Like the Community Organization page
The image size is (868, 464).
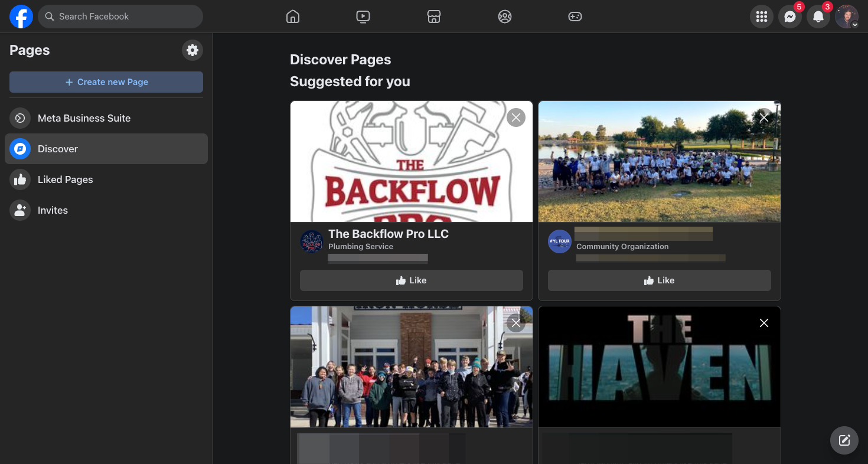[660, 280]
